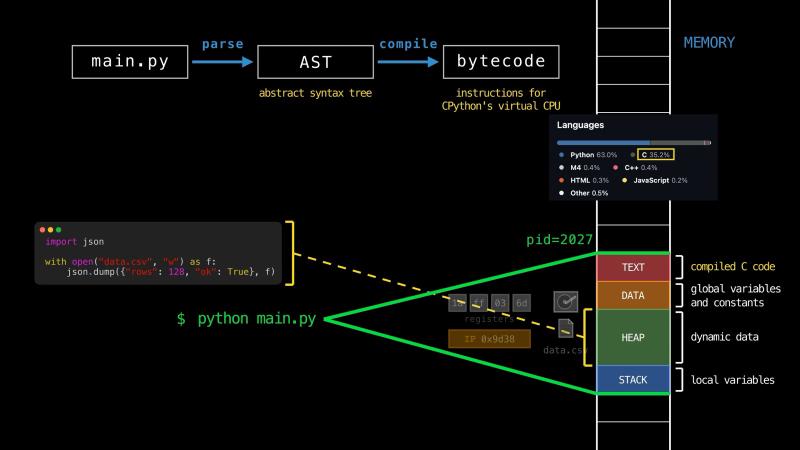Click the 'registers' label
Image resolution: width=800 pixels, height=450 pixels.
coord(489,319)
